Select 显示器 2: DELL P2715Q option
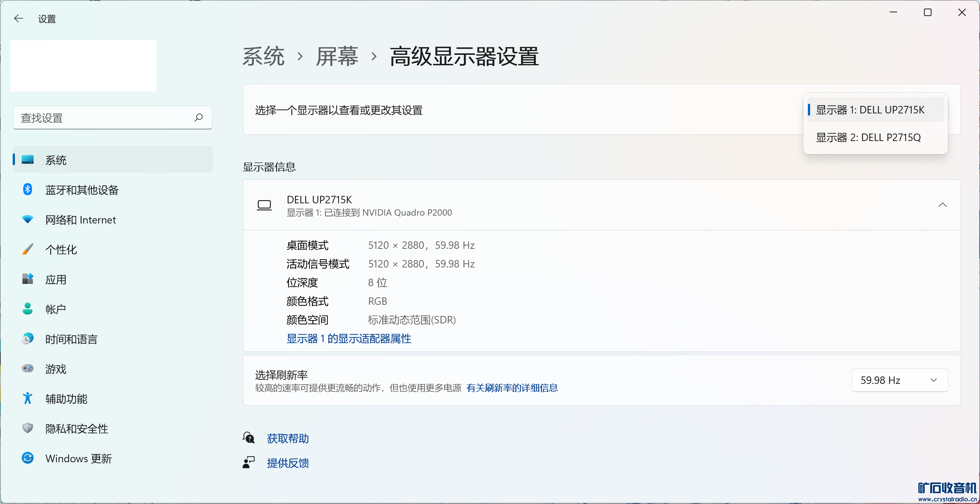Viewport: 980px width, 504px height. coord(868,137)
